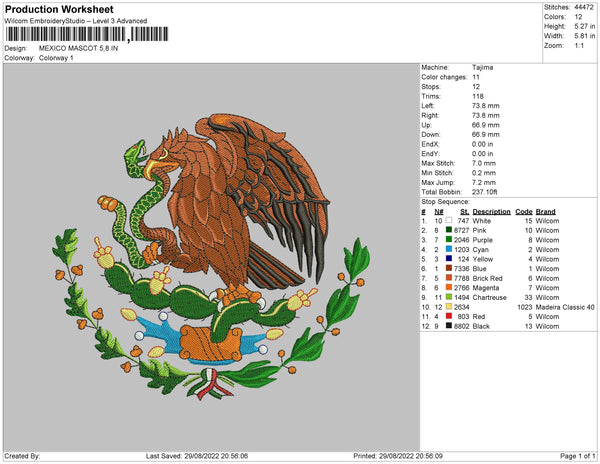Select the 'Up:' label
This screenshot has width=600, height=464.
pyautogui.click(x=427, y=125)
